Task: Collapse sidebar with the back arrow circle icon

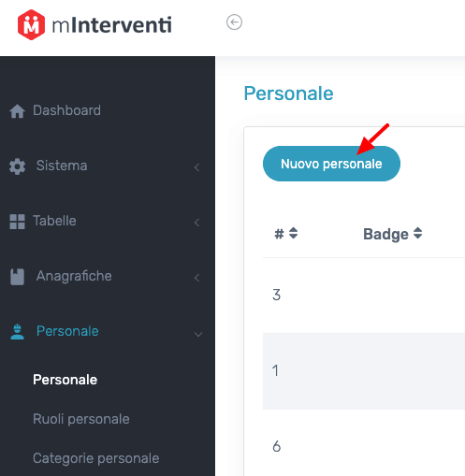Action: pyautogui.click(x=234, y=22)
